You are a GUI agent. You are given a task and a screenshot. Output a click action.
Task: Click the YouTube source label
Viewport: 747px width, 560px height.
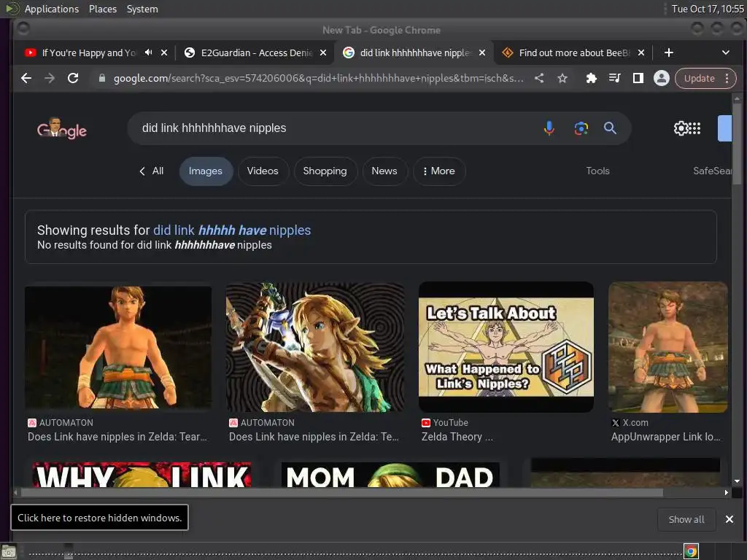445,422
